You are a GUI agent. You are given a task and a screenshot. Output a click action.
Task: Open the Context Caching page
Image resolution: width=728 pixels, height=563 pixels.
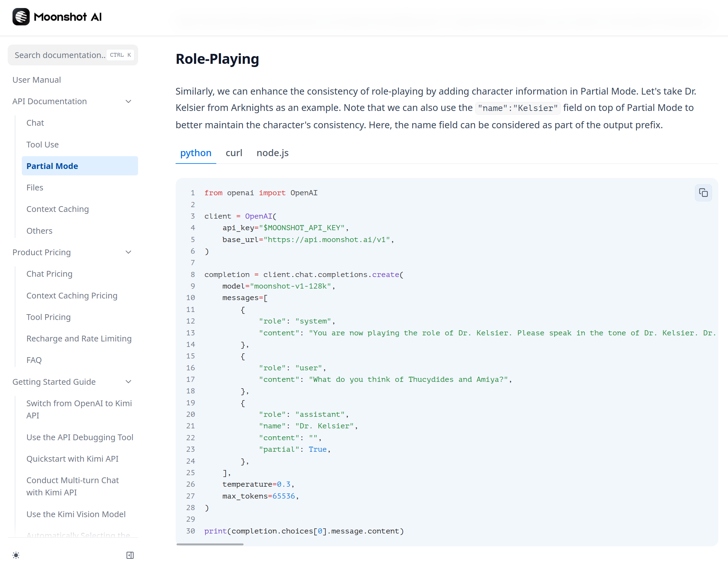click(x=57, y=209)
